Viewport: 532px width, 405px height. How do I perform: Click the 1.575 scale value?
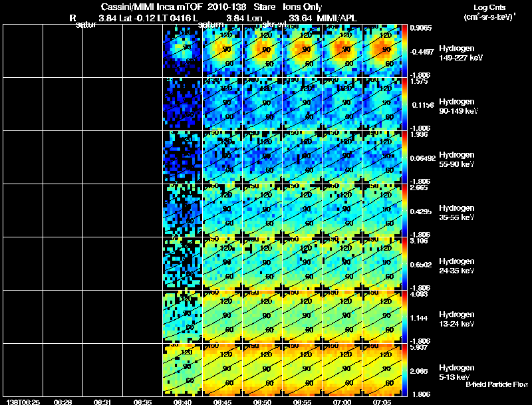(x=419, y=81)
